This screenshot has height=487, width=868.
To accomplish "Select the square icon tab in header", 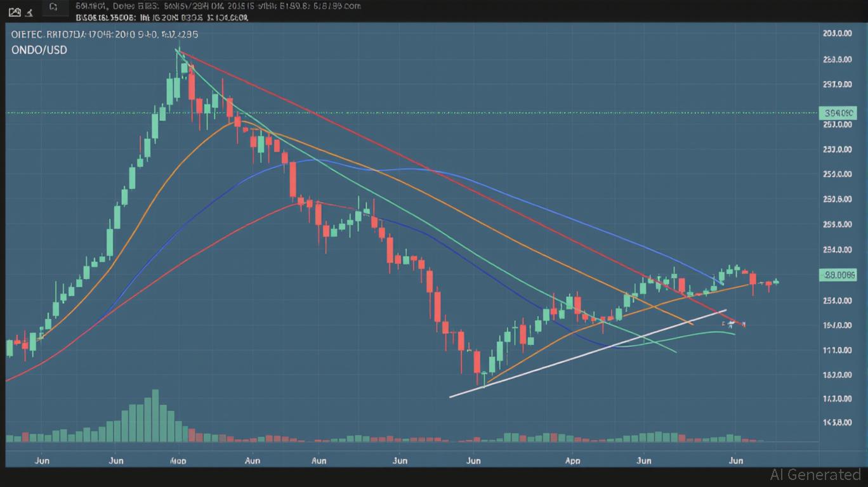I will pos(54,8).
